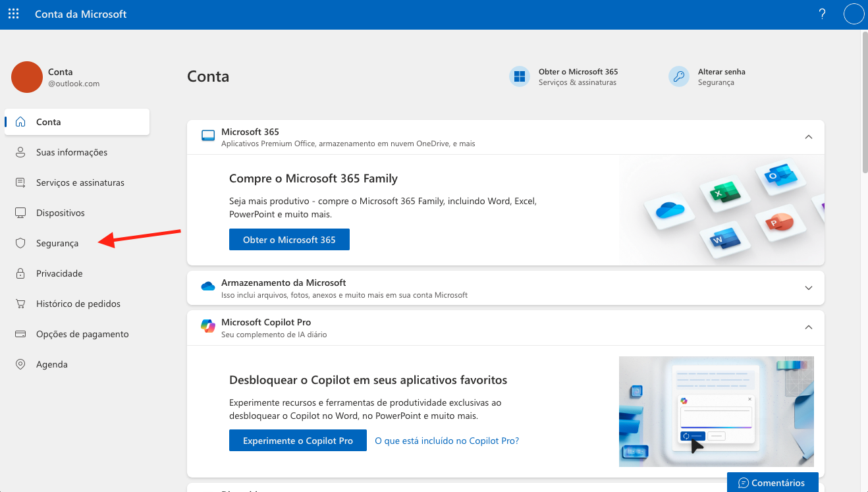Click the OneDrive cloud icon for Armazenamento
The height and width of the screenshot is (492, 868).
(x=208, y=287)
